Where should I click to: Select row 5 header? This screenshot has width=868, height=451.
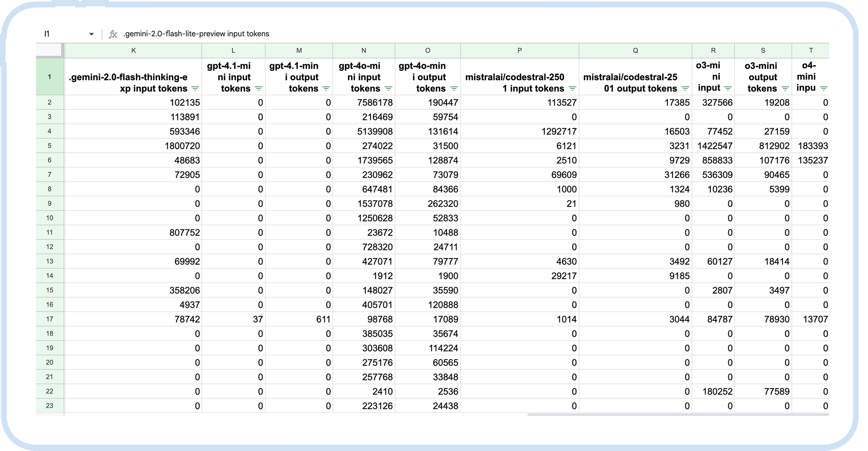50,146
